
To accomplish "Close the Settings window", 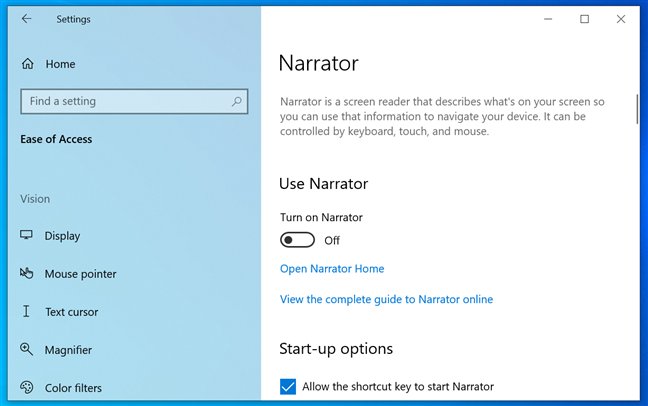I will point(621,19).
